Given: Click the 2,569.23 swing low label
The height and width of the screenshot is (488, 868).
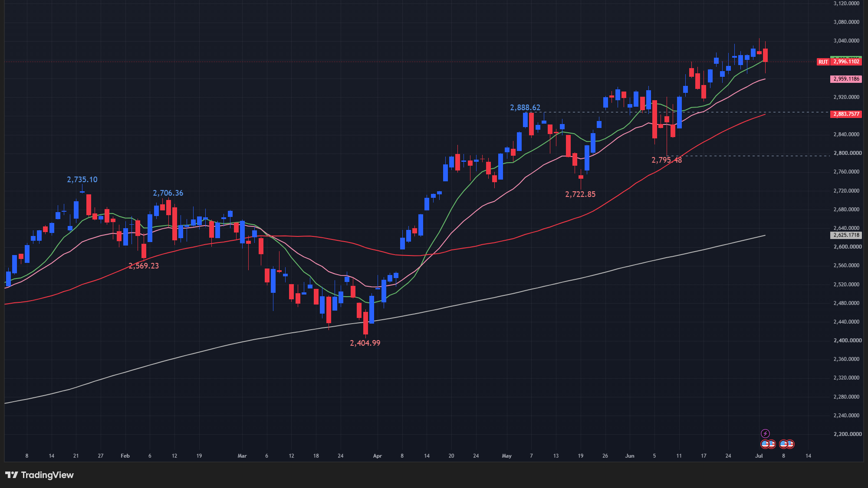Looking at the screenshot, I should pyautogui.click(x=144, y=266).
